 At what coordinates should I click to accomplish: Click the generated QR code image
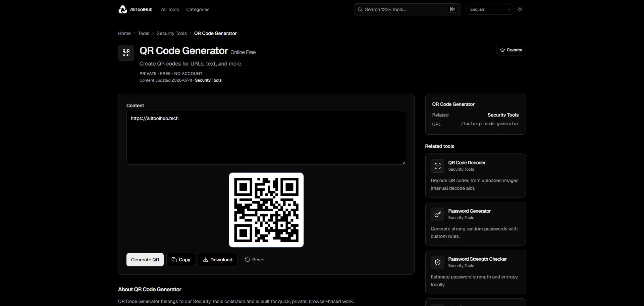[x=266, y=210]
